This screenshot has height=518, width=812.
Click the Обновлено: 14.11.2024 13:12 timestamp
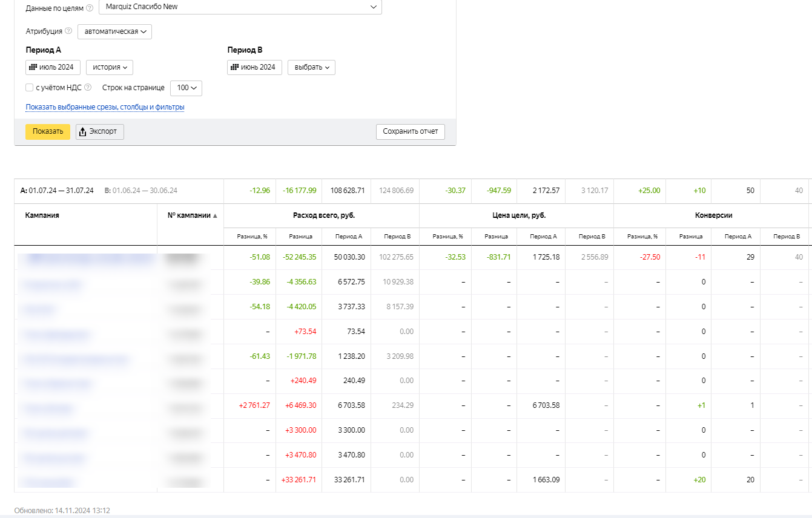pos(62,511)
